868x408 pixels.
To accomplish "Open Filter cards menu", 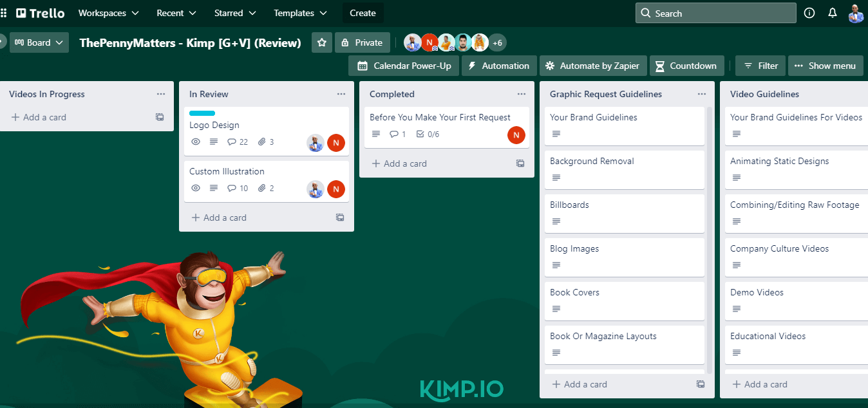I will tap(760, 66).
